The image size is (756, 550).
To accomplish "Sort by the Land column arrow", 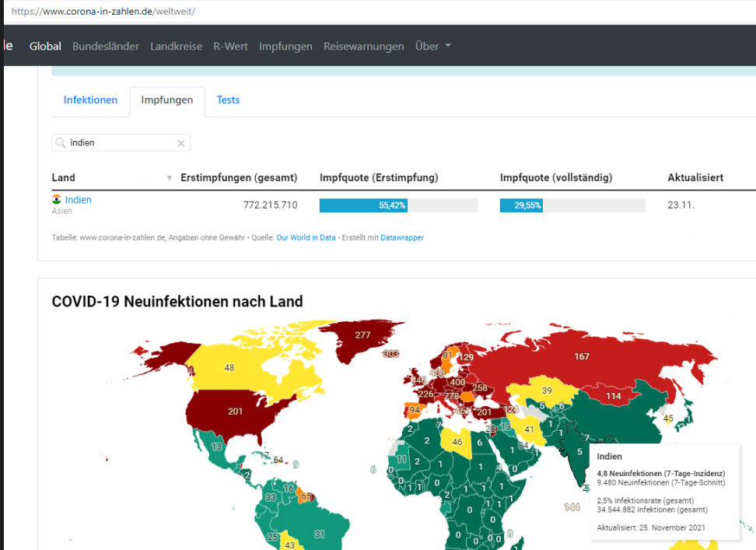I will (170, 178).
